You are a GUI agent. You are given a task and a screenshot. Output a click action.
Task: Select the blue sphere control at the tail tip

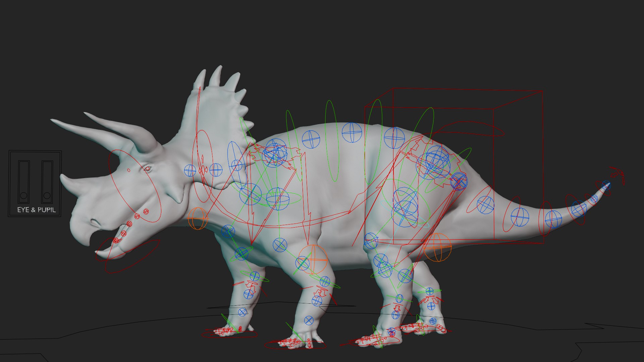tap(606, 185)
